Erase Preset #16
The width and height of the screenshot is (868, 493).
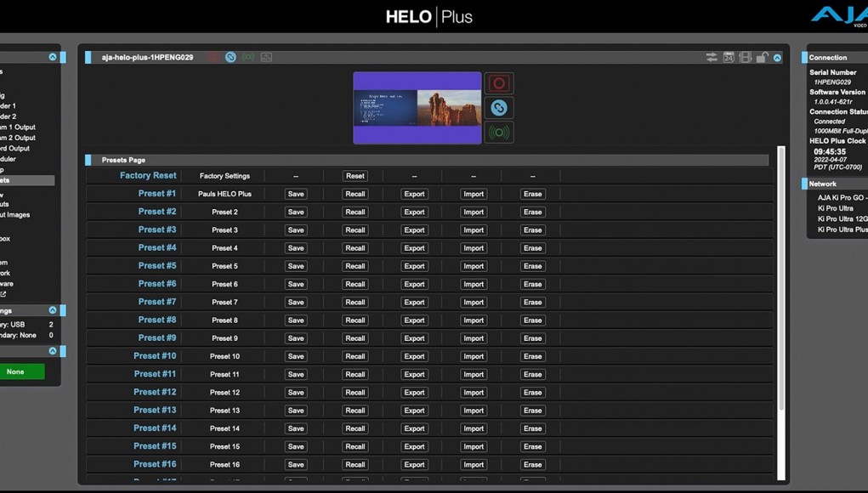coord(532,465)
